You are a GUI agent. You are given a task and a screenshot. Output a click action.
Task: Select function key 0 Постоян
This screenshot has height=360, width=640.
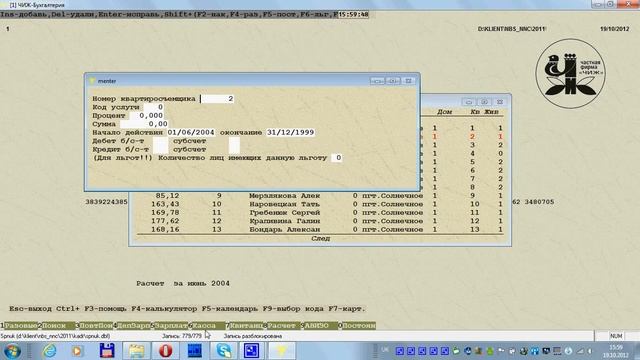359,326
